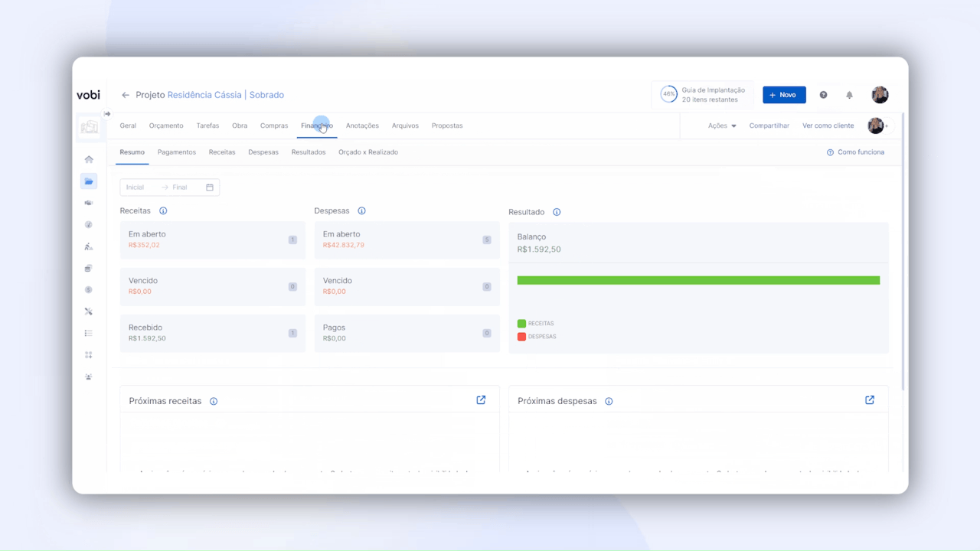This screenshot has width=980, height=551.
Task: Open the handshake icon in the sidebar
Action: [89, 203]
